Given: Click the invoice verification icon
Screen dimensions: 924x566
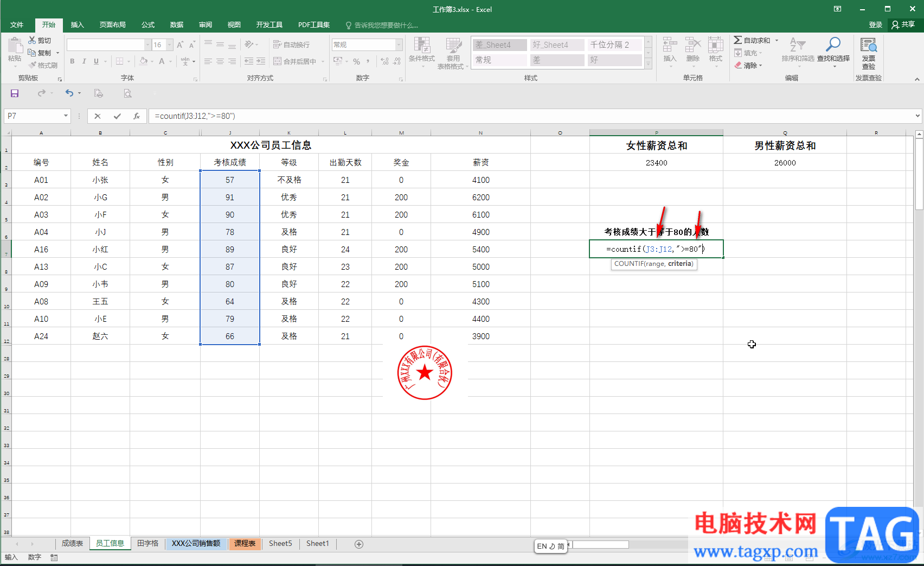Looking at the screenshot, I should coord(868,45).
